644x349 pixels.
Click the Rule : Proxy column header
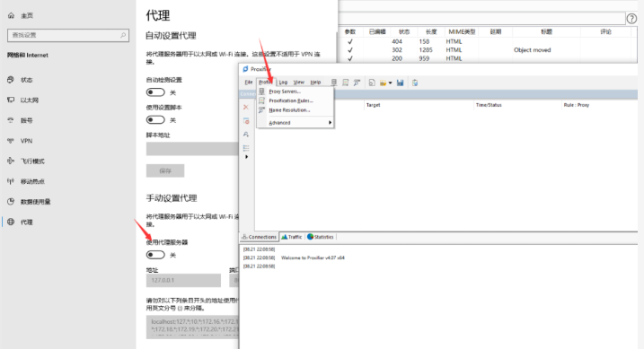click(x=577, y=105)
